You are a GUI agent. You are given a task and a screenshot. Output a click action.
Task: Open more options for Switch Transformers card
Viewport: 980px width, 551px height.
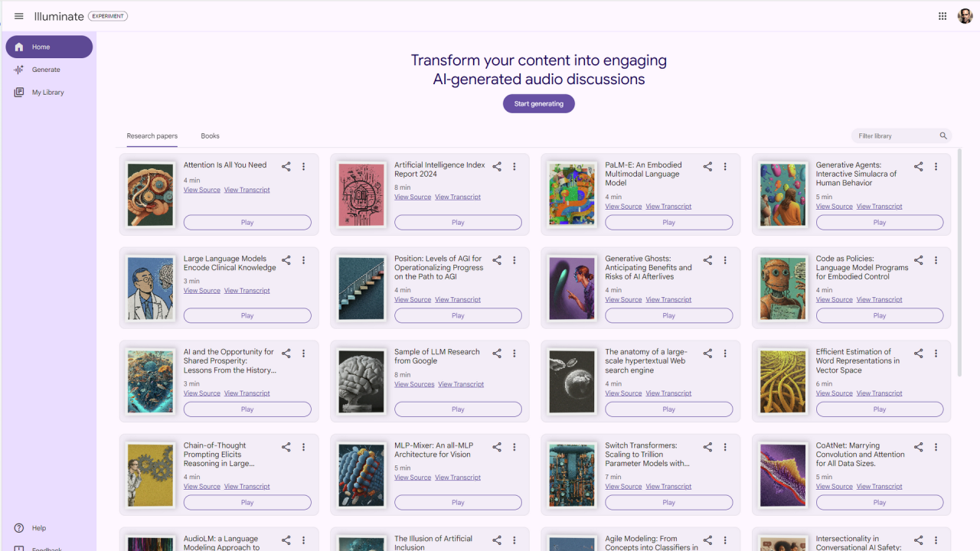pos(725,447)
